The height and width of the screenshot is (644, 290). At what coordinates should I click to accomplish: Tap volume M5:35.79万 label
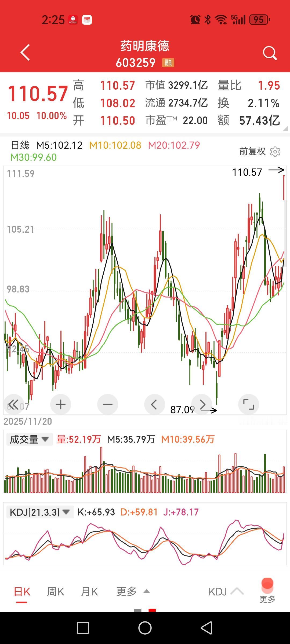click(x=131, y=439)
